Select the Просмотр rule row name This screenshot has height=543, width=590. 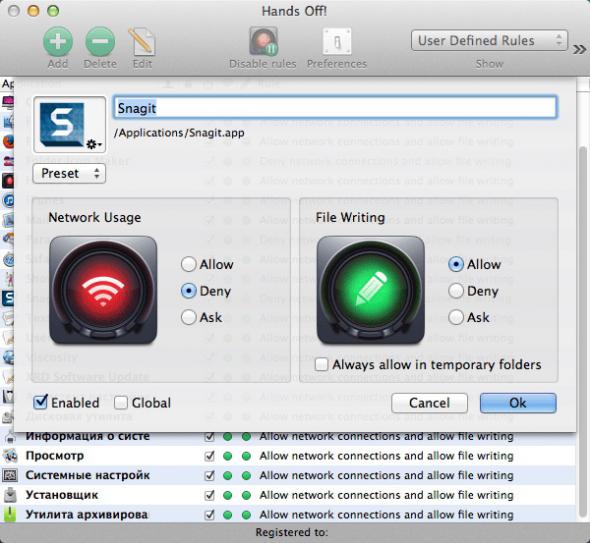coord(55,456)
